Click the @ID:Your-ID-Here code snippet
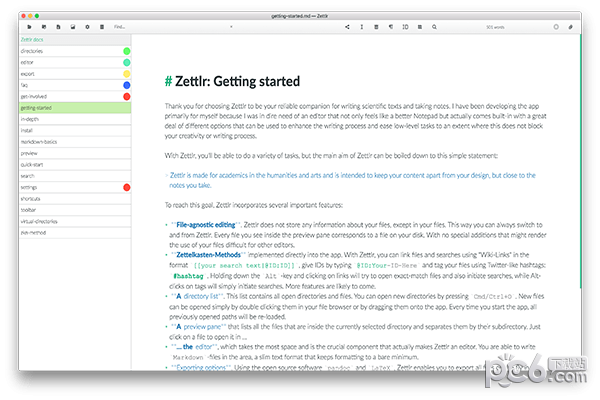 [386, 265]
